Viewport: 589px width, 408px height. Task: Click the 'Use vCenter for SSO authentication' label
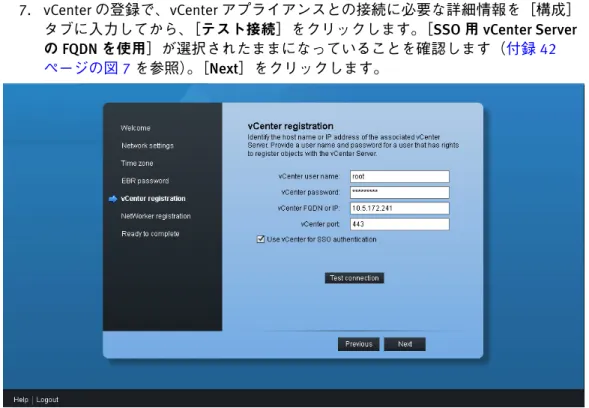[x=322, y=239]
